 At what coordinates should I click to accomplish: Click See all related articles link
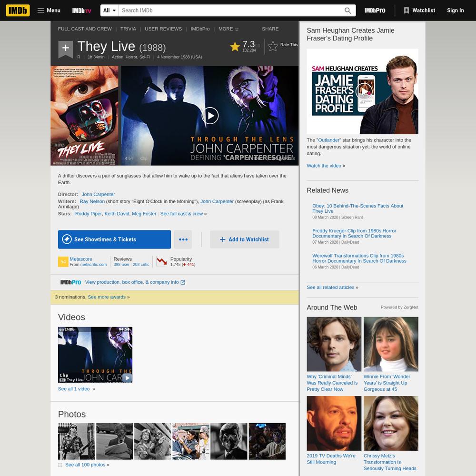(x=330, y=287)
